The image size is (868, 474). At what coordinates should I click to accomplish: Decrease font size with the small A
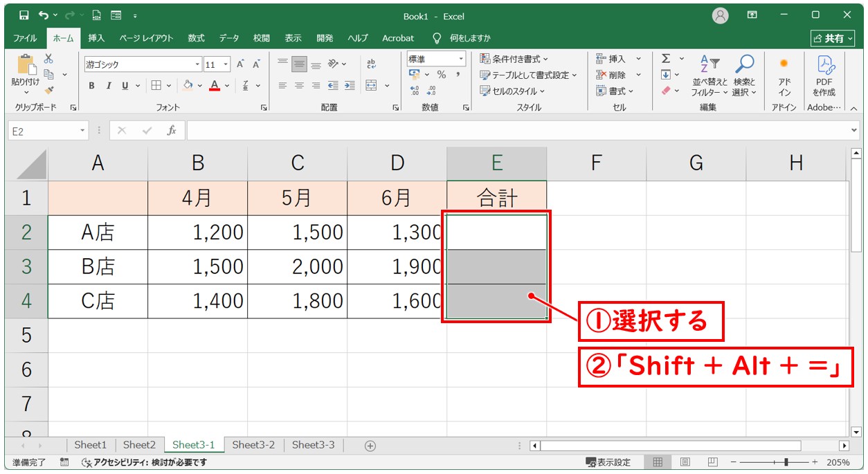click(255, 64)
